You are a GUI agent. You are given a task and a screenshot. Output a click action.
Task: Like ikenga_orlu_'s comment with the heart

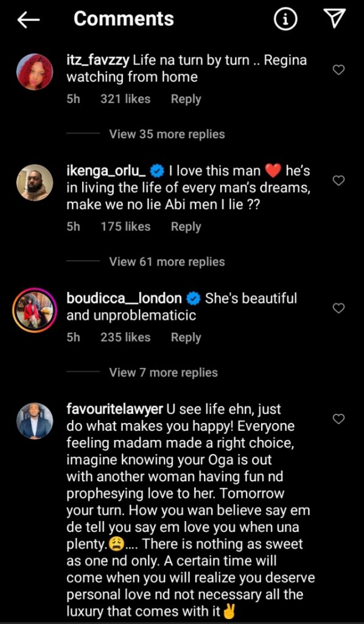coord(338,180)
